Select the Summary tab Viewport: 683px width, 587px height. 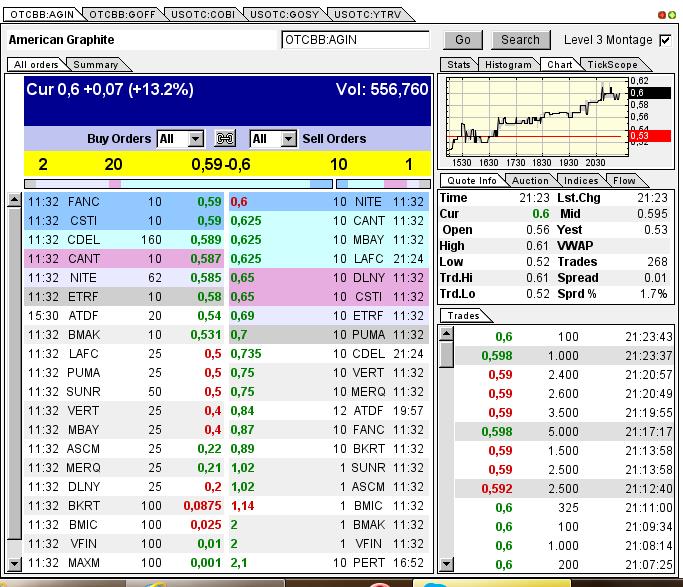pos(95,65)
